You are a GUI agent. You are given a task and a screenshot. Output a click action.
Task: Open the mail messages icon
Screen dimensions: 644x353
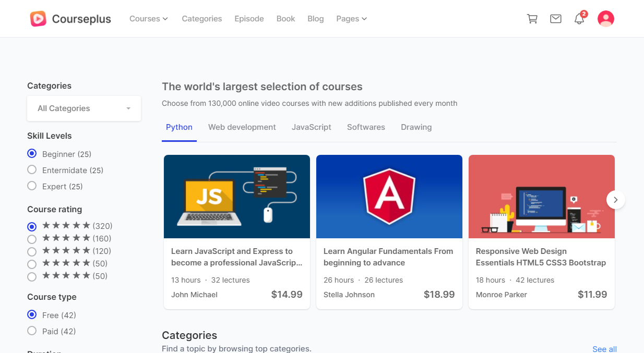(556, 19)
